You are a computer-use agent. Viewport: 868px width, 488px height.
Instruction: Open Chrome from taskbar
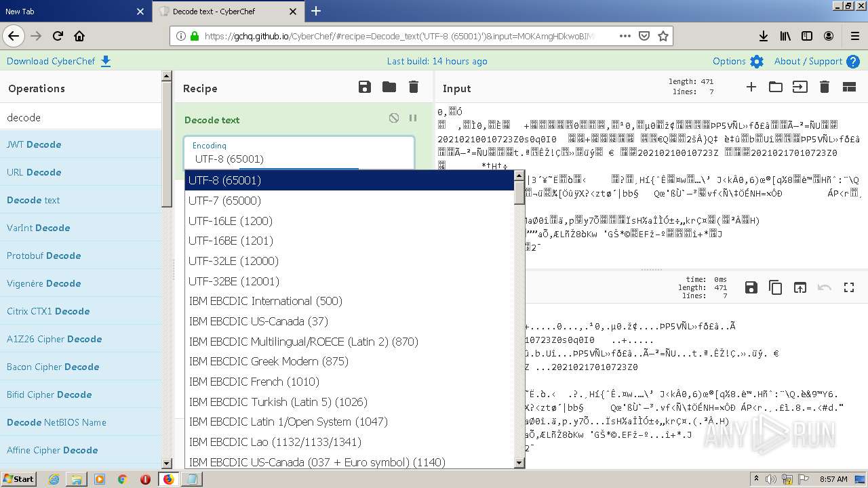(122, 479)
